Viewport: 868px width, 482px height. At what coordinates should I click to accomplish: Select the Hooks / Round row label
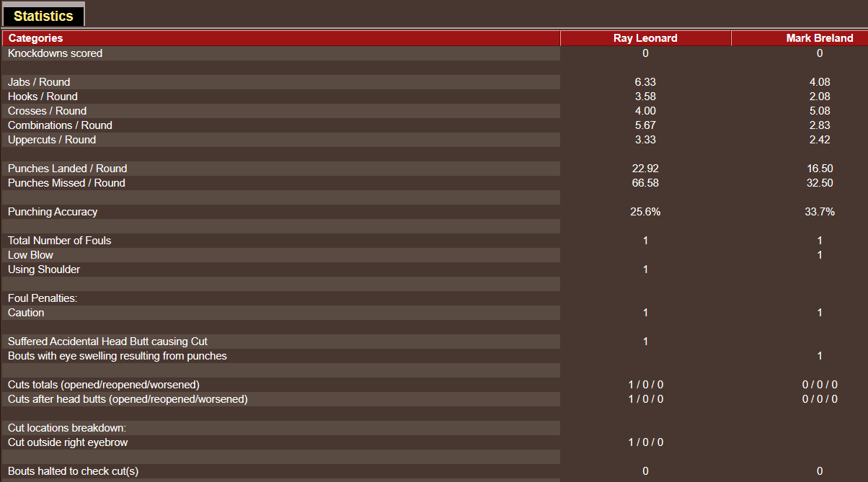43,97
